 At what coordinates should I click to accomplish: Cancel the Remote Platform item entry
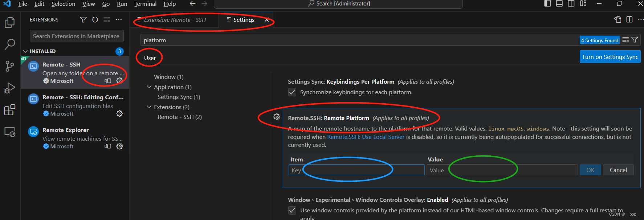pos(618,170)
